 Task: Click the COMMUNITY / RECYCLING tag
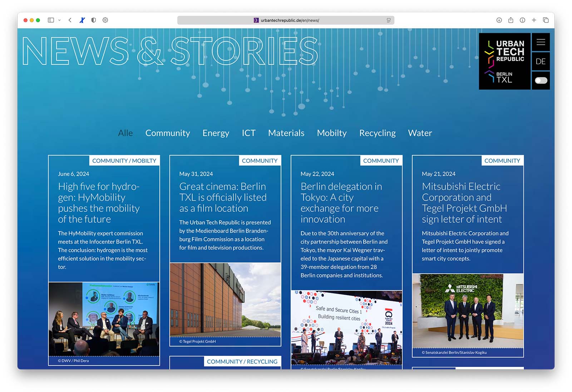(x=242, y=362)
